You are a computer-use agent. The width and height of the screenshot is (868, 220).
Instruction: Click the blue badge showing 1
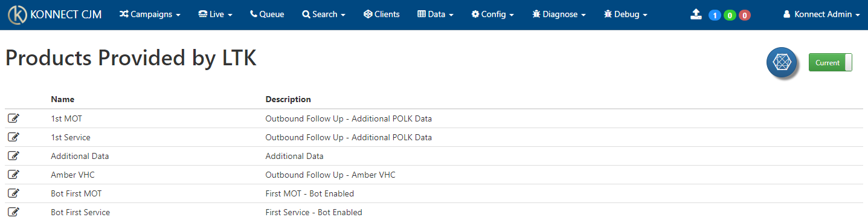point(715,15)
